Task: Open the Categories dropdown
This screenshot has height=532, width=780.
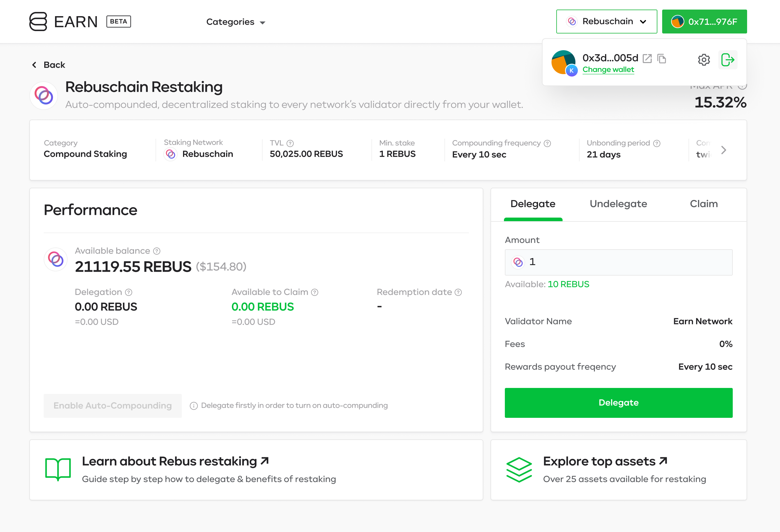Action: (236, 22)
